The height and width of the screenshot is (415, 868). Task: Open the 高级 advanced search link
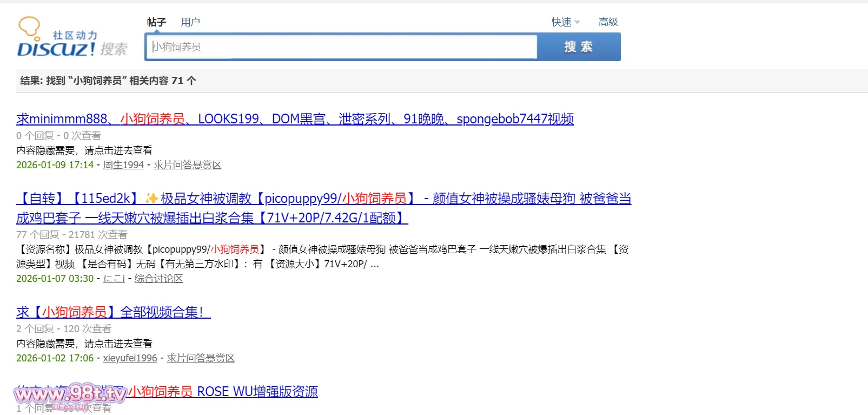(x=608, y=22)
